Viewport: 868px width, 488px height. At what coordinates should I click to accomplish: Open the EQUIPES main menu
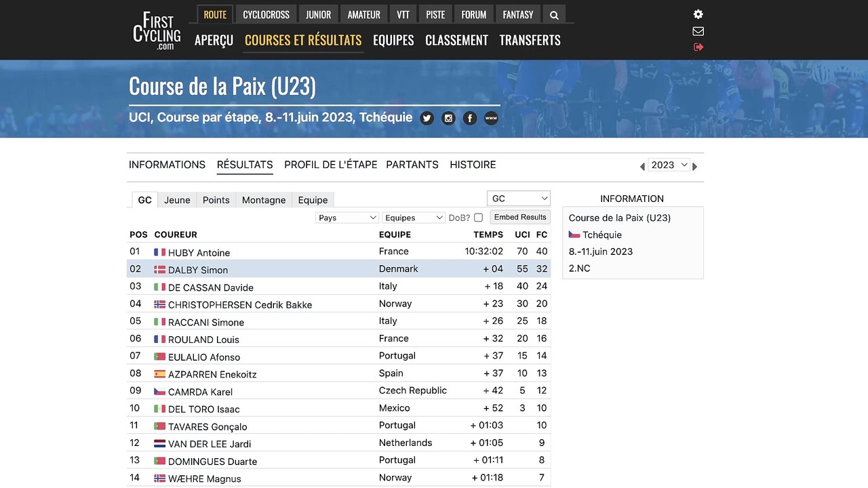(x=393, y=40)
